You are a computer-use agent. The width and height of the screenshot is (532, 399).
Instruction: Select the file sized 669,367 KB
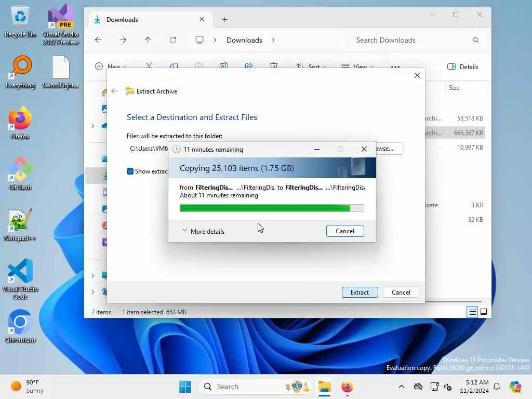(x=455, y=132)
